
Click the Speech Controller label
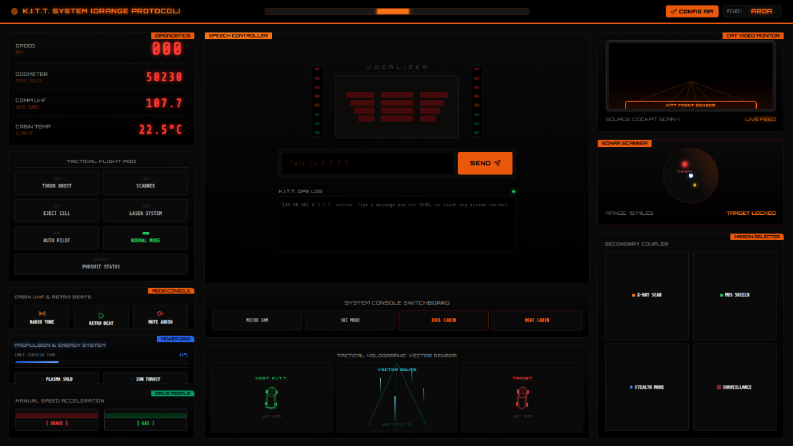tap(238, 36)
